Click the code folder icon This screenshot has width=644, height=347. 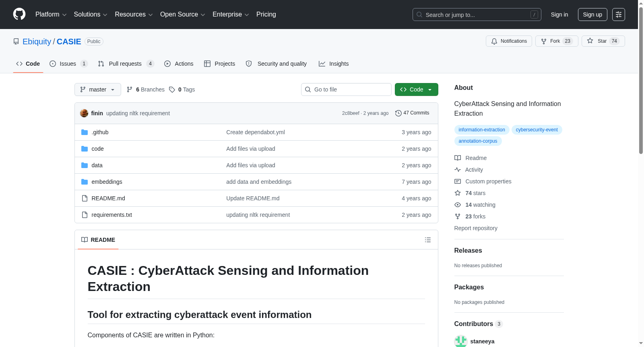(85, 149)
